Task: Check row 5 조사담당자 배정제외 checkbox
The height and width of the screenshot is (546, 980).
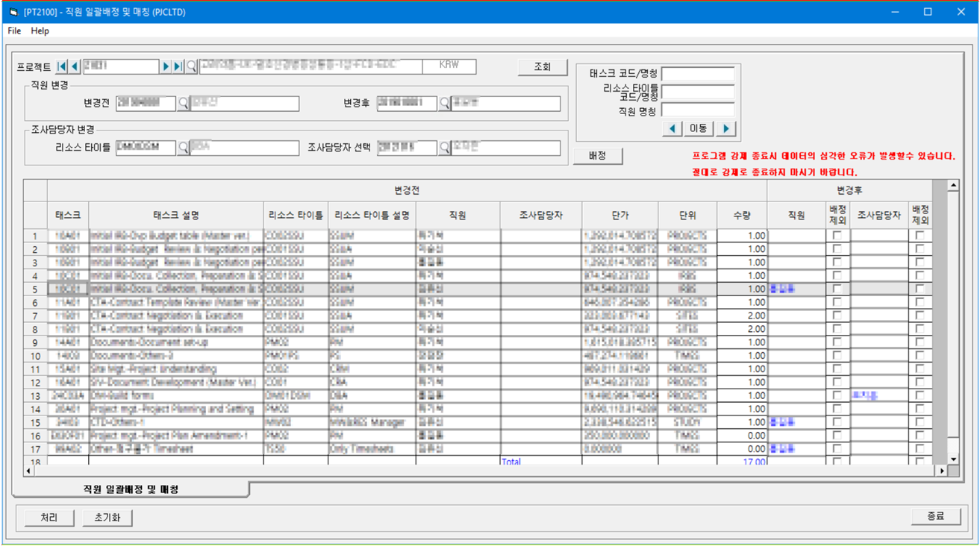Action: pyautogui.click(x=920, y=289)
